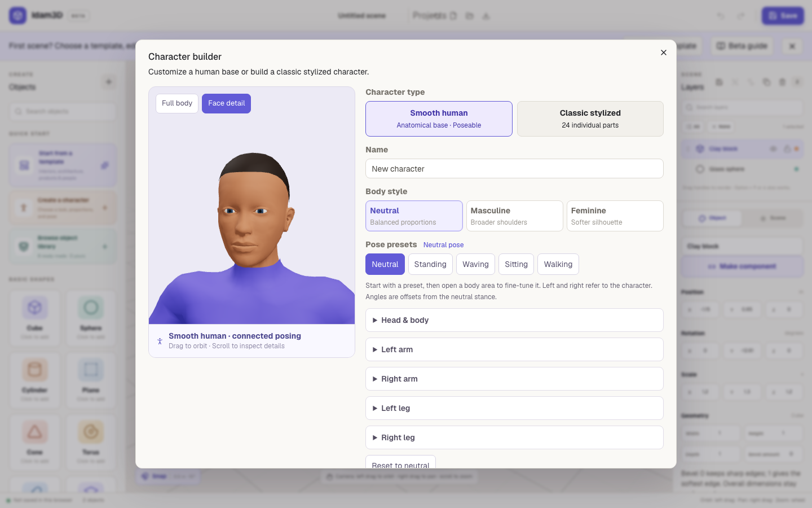The width and height of the screenshot is (812, 508).
Task: Add a Cone shape behind the dialog
Action: click(35, 442)
